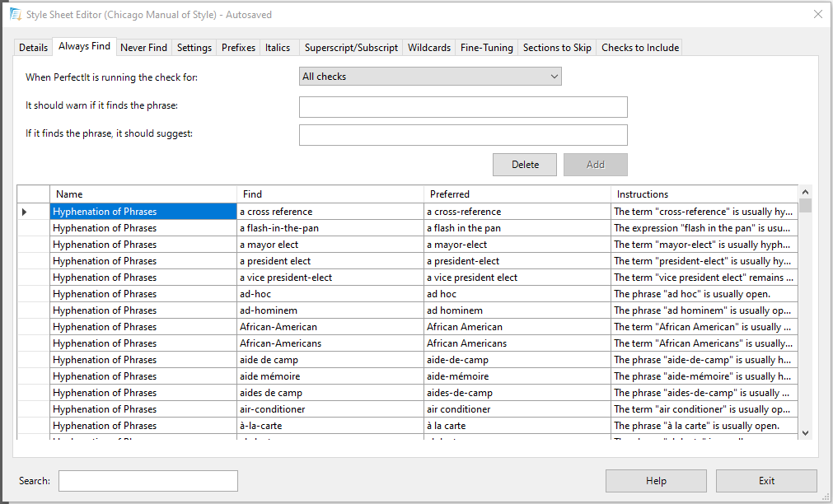Expand the check selection combo box arrow
Screen dimensions: 833x504
tap(554, 76)
